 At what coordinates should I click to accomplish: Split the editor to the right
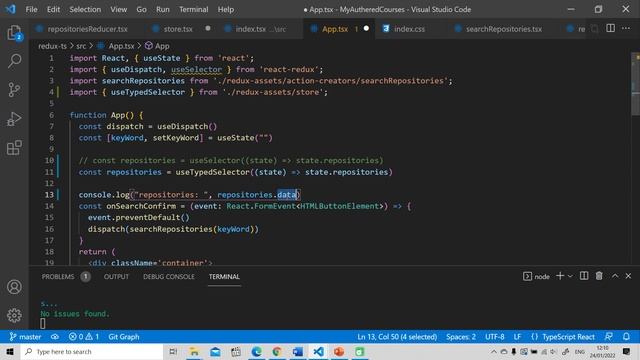[x=610, y=28]
